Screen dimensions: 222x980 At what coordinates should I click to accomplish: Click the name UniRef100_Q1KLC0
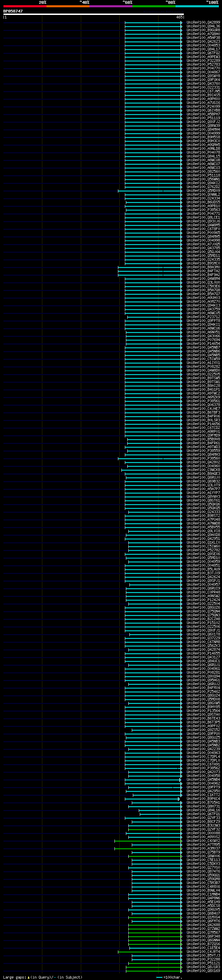point(203,543)
